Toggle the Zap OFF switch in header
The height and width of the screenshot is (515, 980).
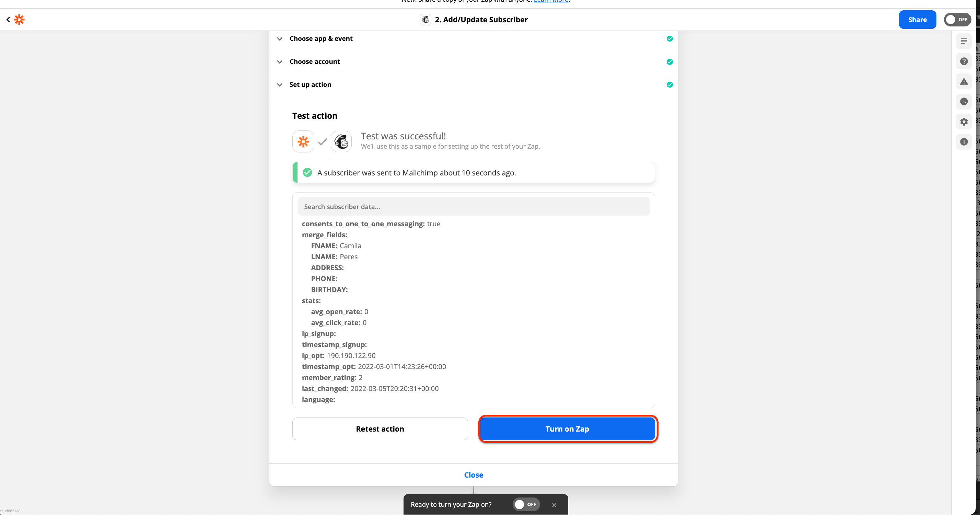[x=957, y=20]
